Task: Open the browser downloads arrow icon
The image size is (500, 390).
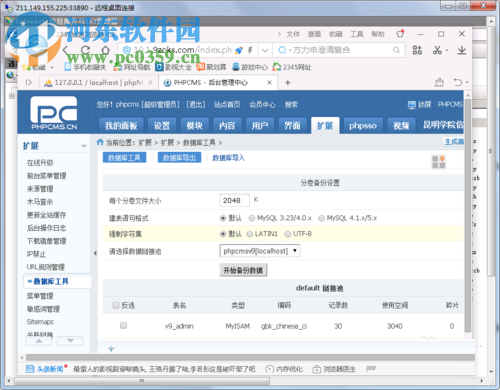Action: 462,50
